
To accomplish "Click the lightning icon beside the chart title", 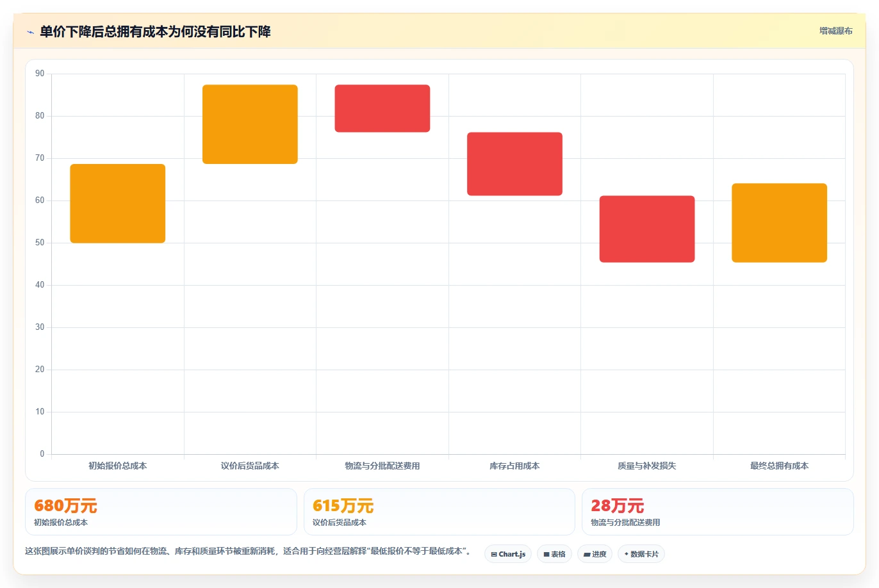I will [30, 32].
